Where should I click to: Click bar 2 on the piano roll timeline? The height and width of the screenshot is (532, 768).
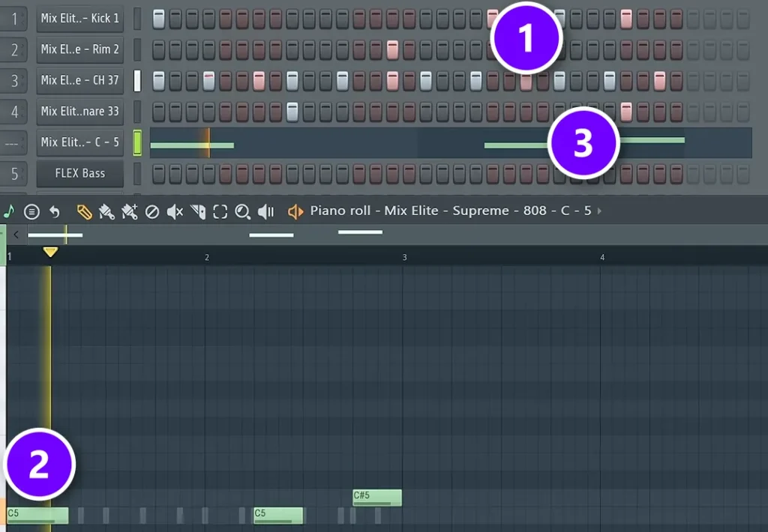point(207,257)
